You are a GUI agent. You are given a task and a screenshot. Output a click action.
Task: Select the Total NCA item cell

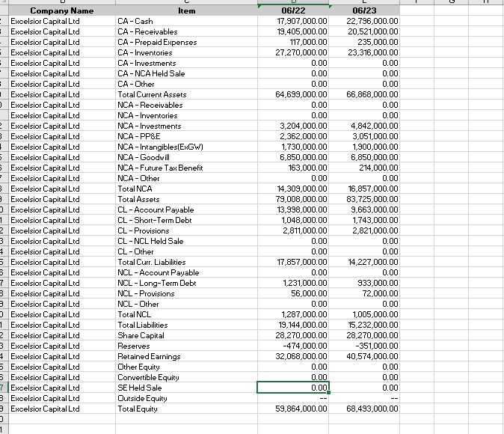click(186, 189)
